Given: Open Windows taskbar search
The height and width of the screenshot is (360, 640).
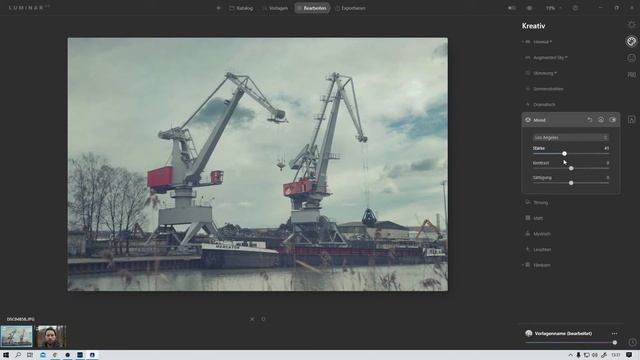Looking at the screenshot, I should pyautogui.click(x=18, y=355).
